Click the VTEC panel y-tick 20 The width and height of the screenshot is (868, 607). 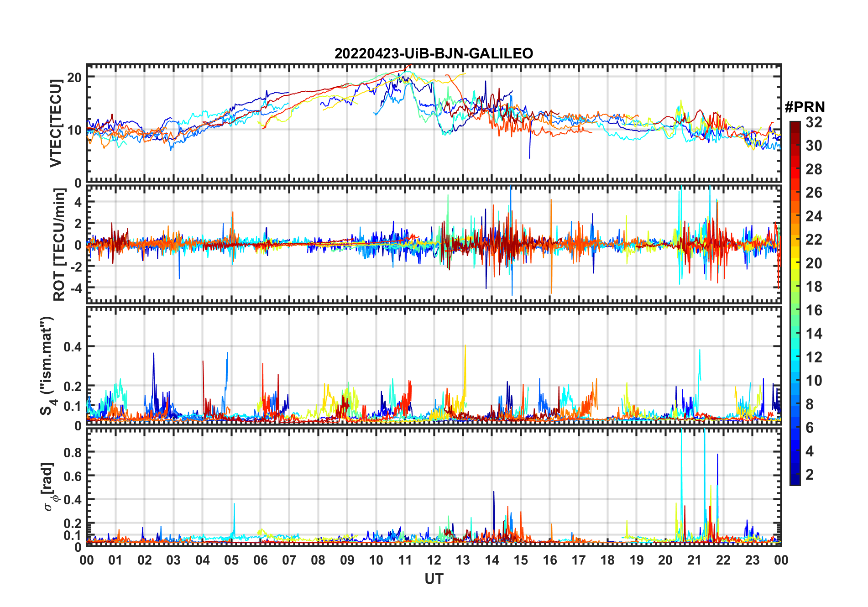coord(74,77)
